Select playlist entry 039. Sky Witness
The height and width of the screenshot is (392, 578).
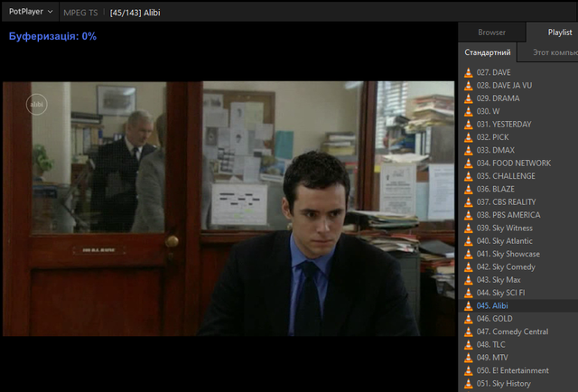coord(518,228)
